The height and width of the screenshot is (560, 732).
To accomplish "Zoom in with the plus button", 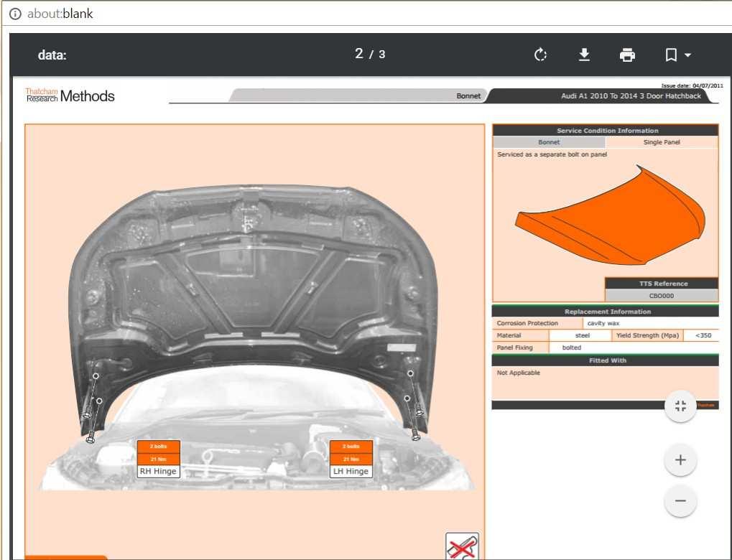I will tap(681, 459).
